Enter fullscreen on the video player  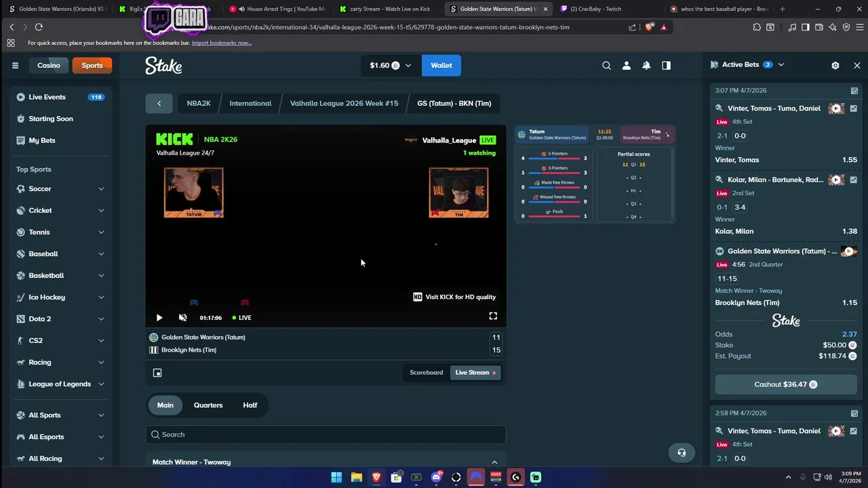493,316
